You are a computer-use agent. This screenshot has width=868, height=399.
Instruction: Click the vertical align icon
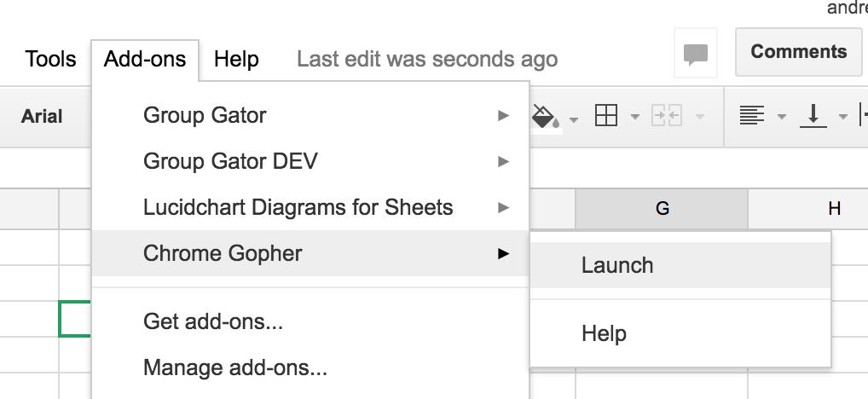[x=813, y=117]
